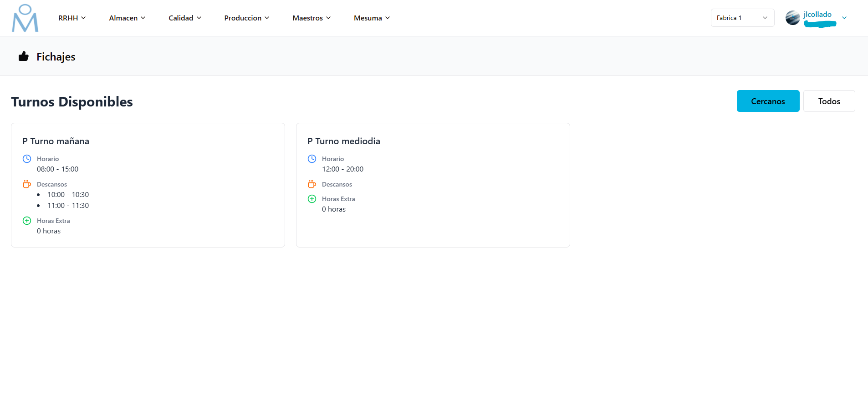Click the clock icon in Turno mañana

tap(27, 159)
